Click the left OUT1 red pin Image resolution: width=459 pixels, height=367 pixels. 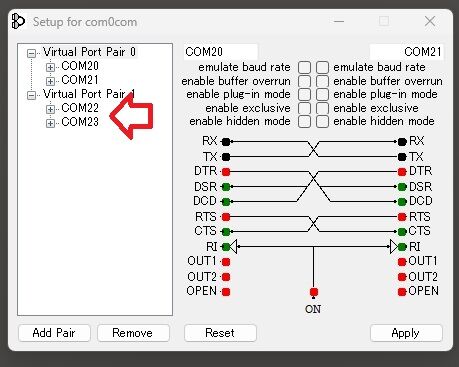tap(226, 262)
